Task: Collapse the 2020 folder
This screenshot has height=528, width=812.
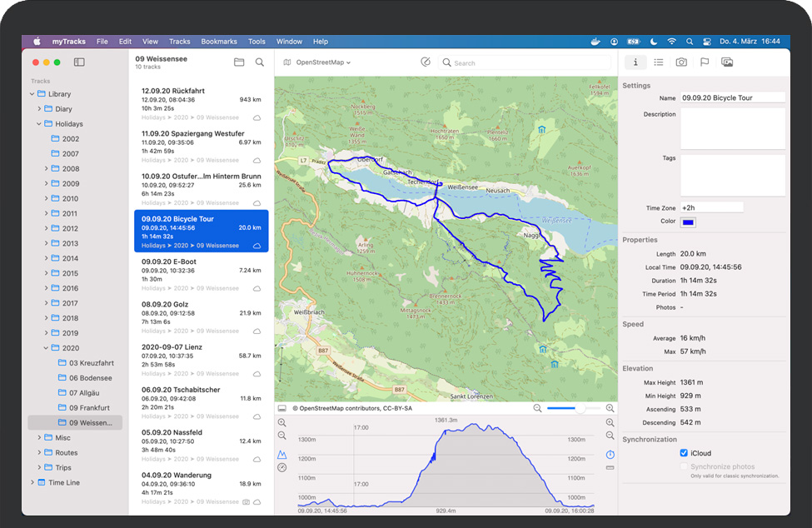Action: [x=46, y=348]
